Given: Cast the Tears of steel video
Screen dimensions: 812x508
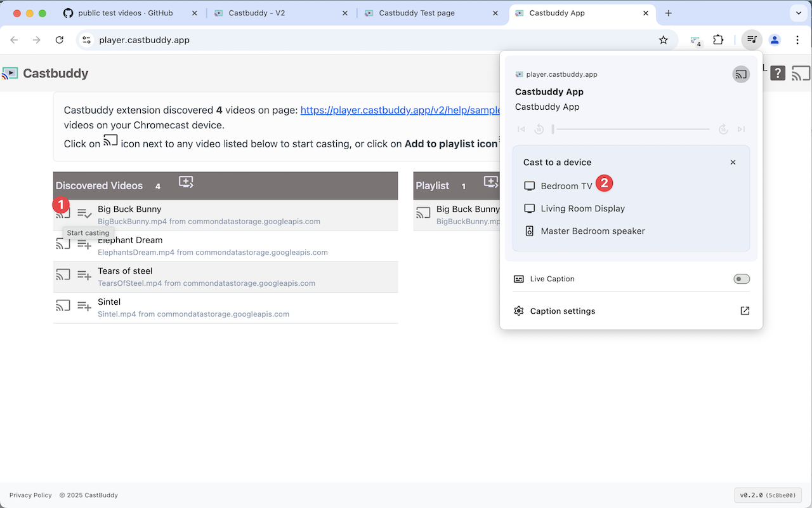Looking at the screenshot, I should pos(63,275).
